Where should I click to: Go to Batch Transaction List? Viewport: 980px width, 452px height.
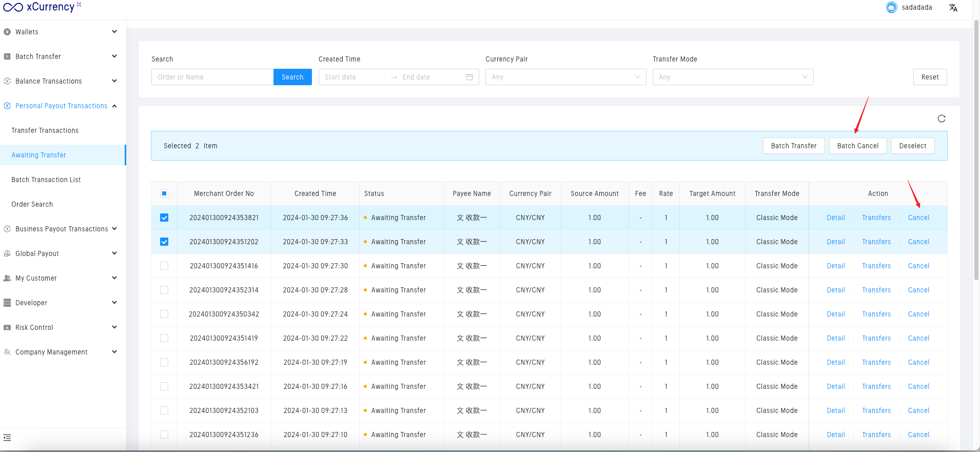pos(46,180)
